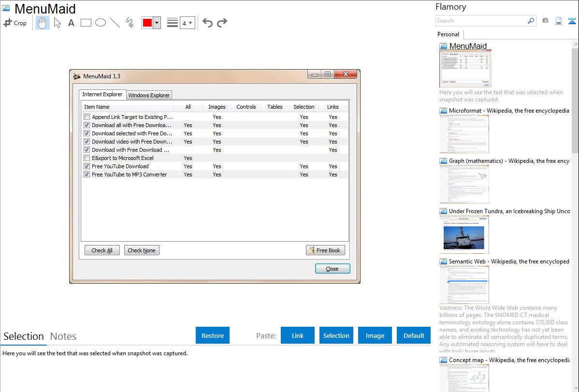Uncheck the Free YouTube Download checkbox

coord(87,166)
